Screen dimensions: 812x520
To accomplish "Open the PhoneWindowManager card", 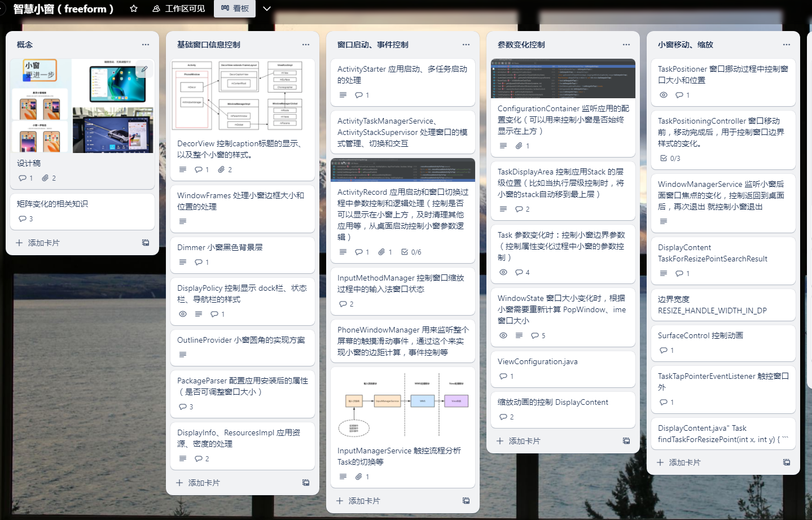I will coord(403,341).
